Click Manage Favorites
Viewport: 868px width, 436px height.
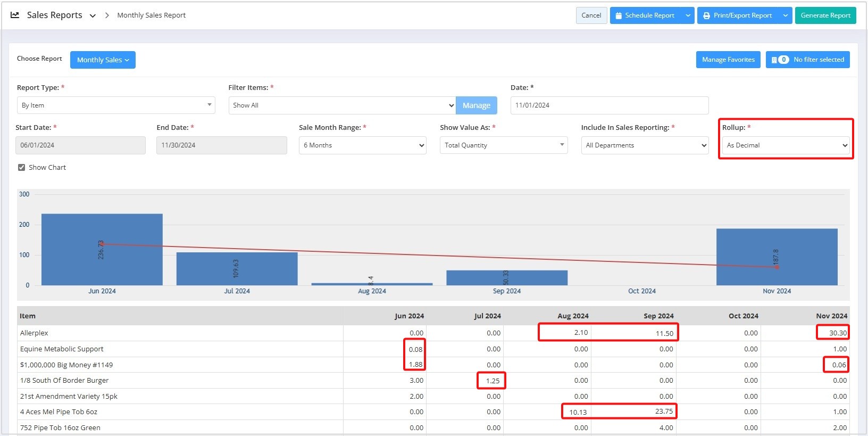tap(728, 60)
